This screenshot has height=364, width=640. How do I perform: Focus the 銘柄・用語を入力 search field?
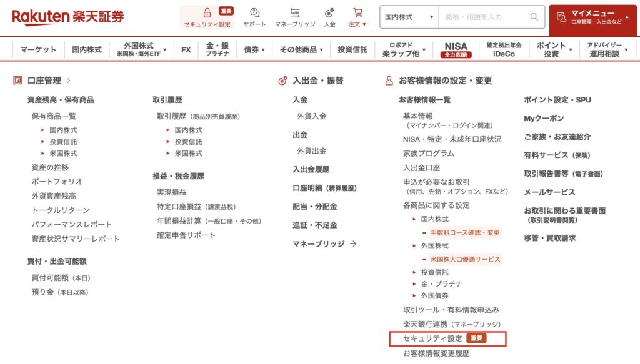(x=491, y=17)
